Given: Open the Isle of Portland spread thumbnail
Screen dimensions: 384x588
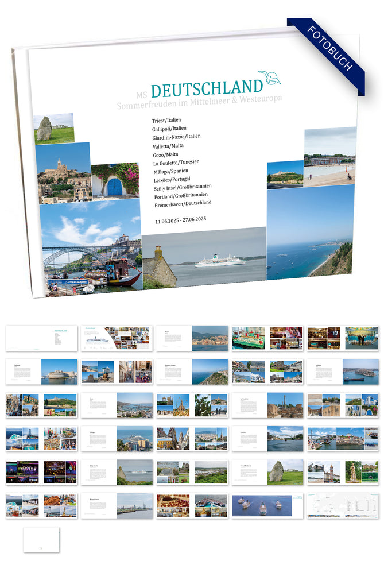Looking at the screenshot, I should click(267, 471).
